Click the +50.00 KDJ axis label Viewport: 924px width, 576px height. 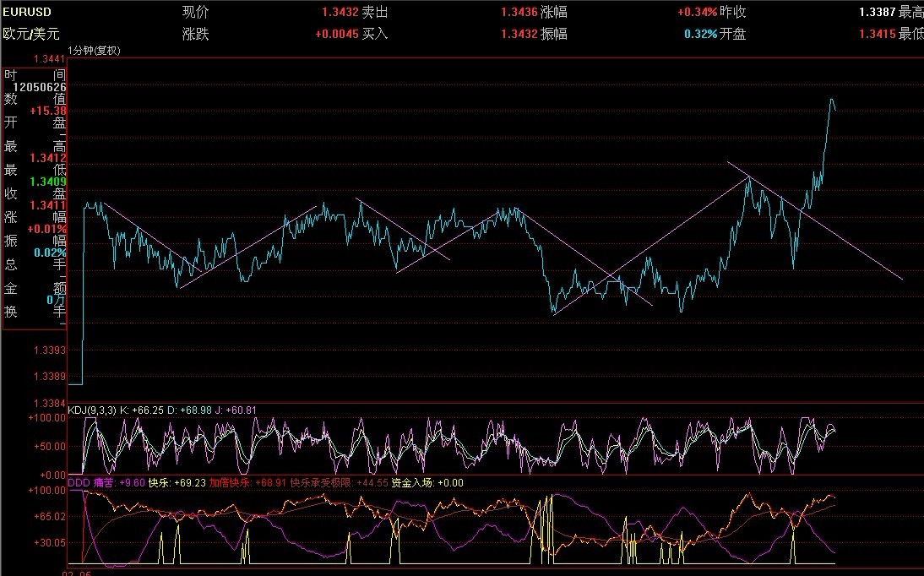[48, 446]
